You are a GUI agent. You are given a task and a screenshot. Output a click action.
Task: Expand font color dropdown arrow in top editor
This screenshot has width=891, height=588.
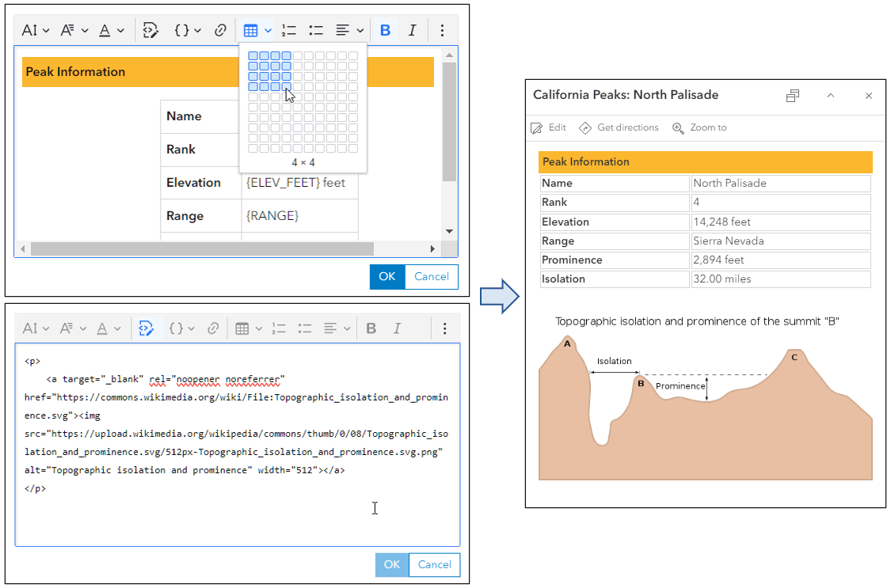(x=120, y=31)
